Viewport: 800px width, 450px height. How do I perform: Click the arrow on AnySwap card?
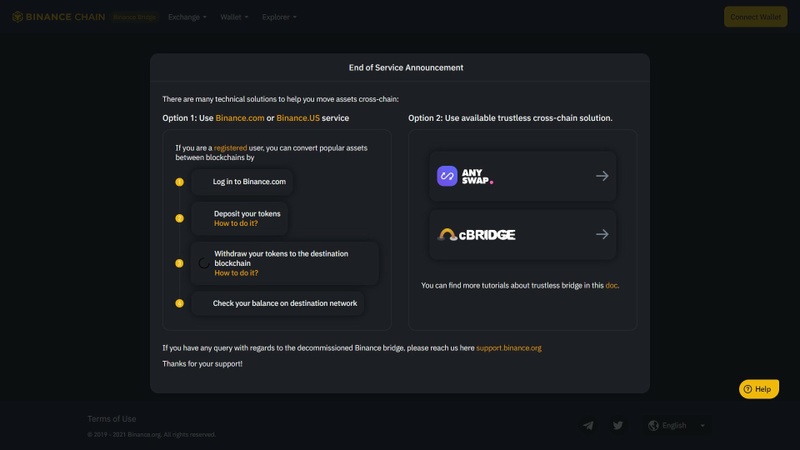pyautogui.click(x=602, y=176)
